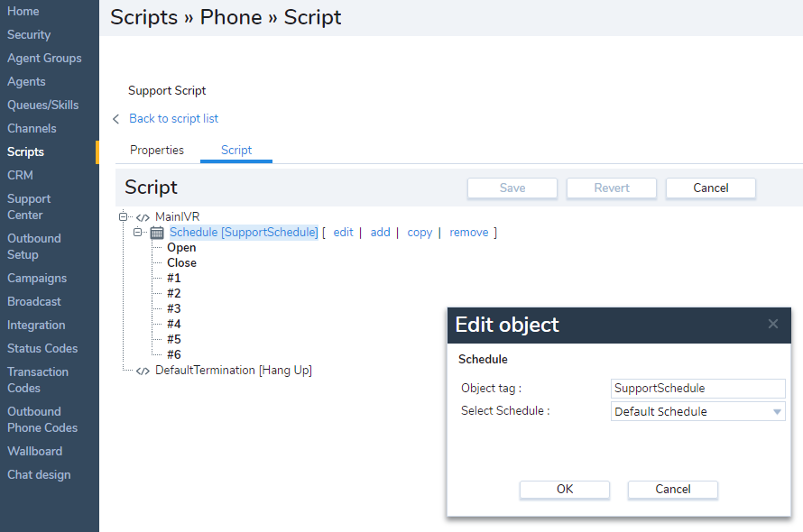This screenshot has height=532, width=803.
Task: Close the Edit object dialog with X
Action: coord(773,324)
